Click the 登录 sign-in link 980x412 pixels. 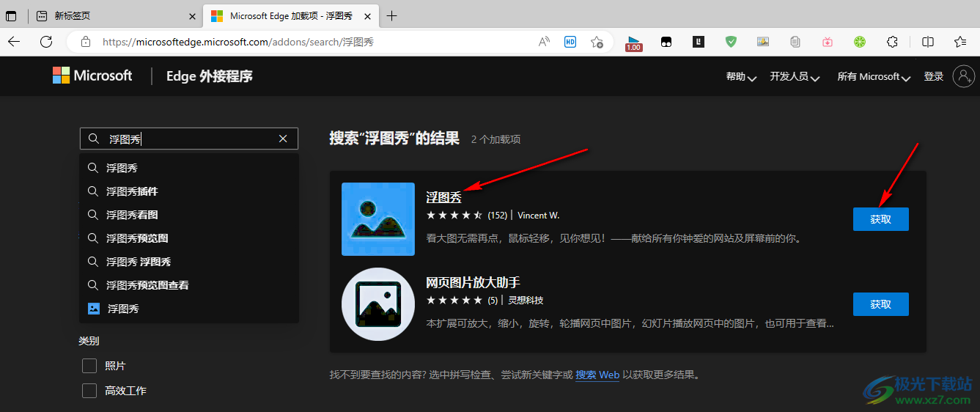(x=933, y=76)
